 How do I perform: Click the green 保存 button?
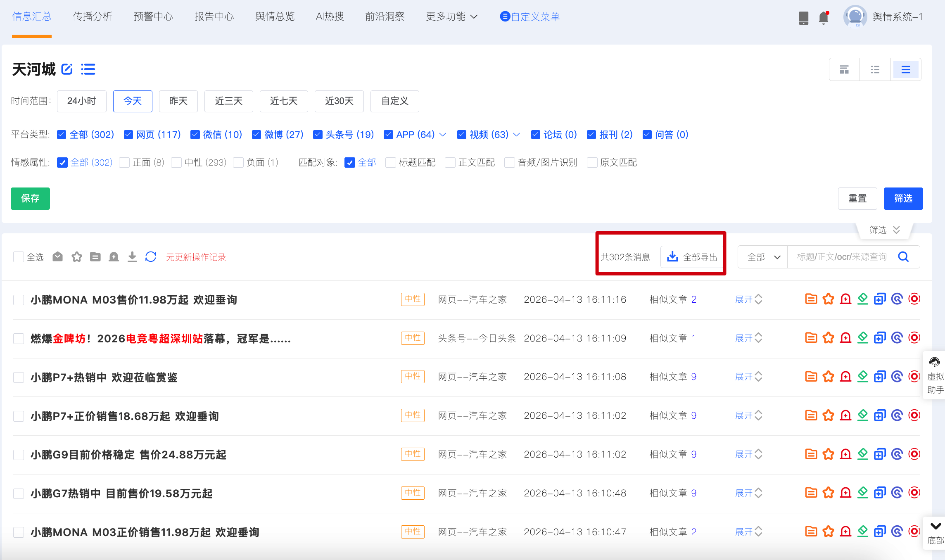point(30,198)
